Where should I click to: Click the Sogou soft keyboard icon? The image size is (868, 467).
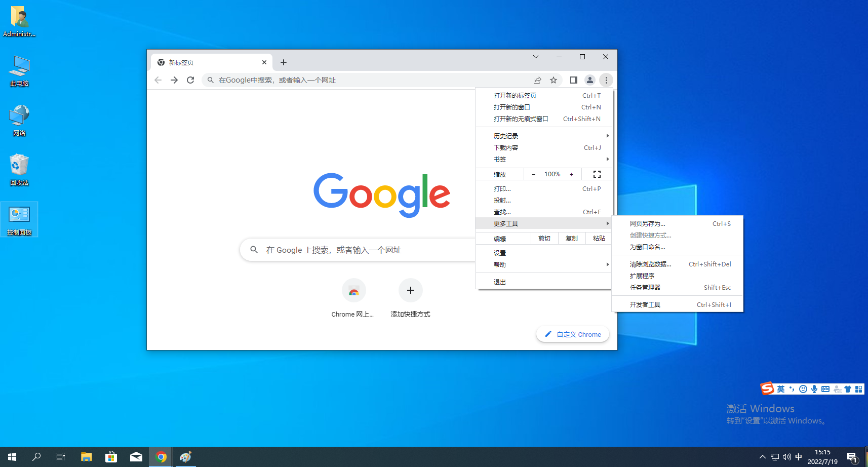click(825, 389)
